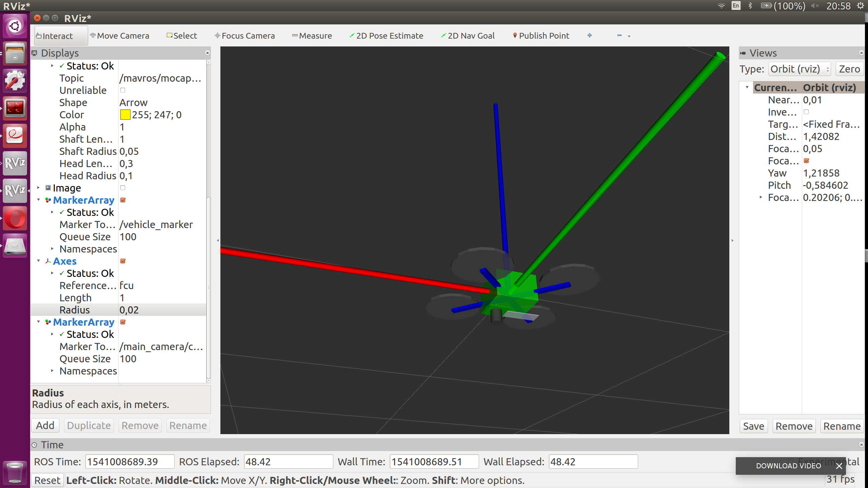Screen dimensions: 868x488
Task: Collapse the Axes tree item
Action: pos(38,261)
